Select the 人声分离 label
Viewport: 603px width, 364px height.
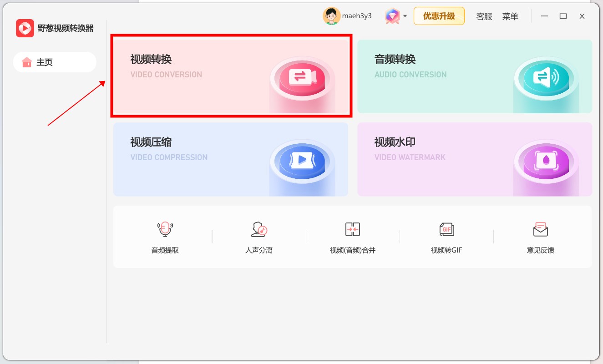pos(259,250)
